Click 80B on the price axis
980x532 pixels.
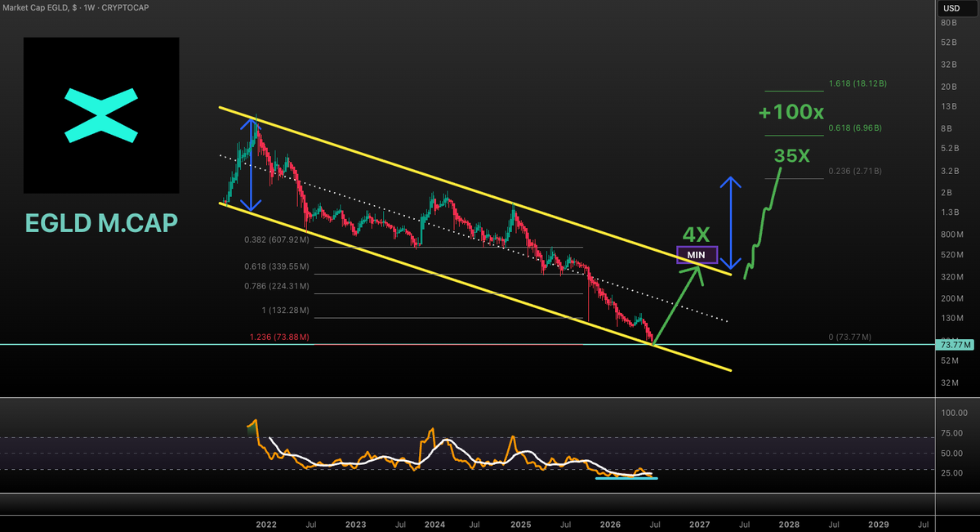click(x=949, y=23)
